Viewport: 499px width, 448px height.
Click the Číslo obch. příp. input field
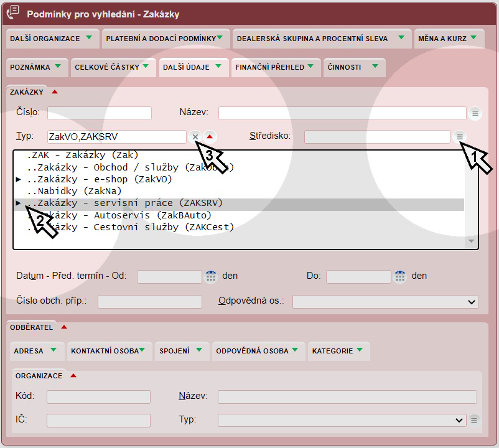pos(149,302)
